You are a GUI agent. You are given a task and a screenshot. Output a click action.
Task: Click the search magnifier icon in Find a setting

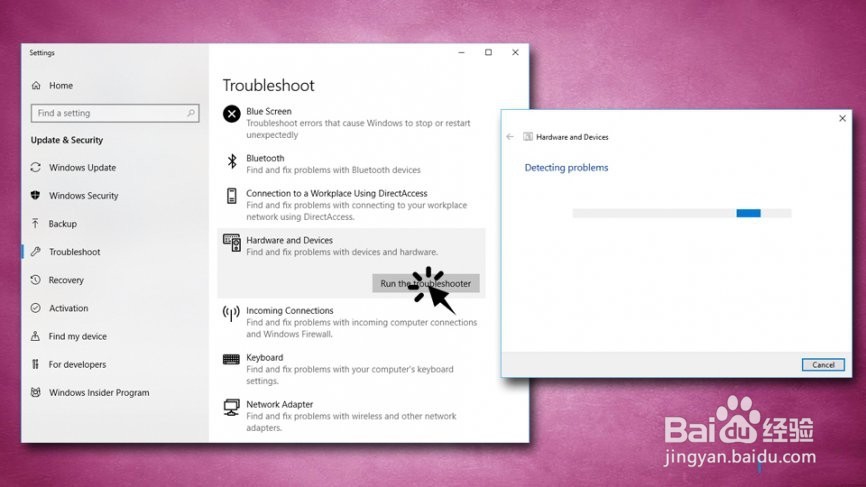tap(191, 113)
